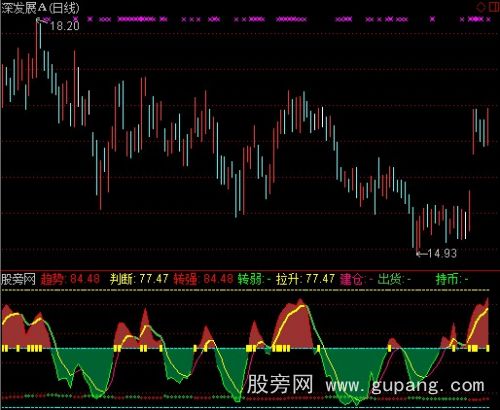
Task: Click the 建仓 indicator label
Action: [x=351, y=279]
